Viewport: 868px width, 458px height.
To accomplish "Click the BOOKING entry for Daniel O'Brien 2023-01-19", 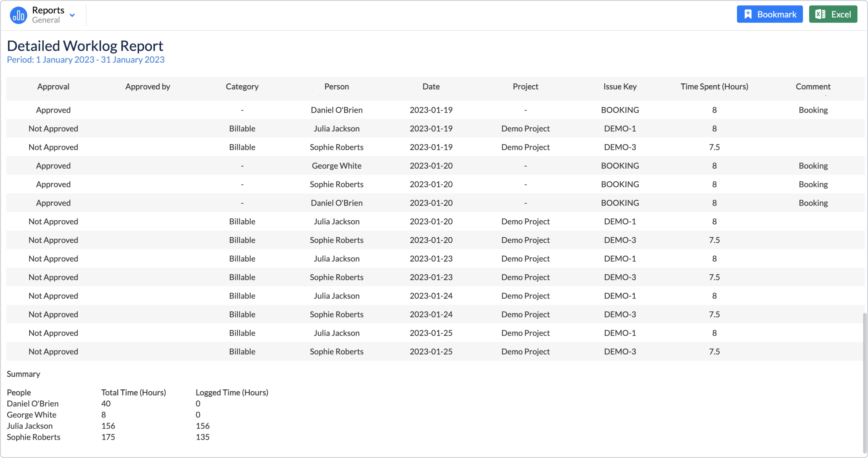I will (620, 110).
